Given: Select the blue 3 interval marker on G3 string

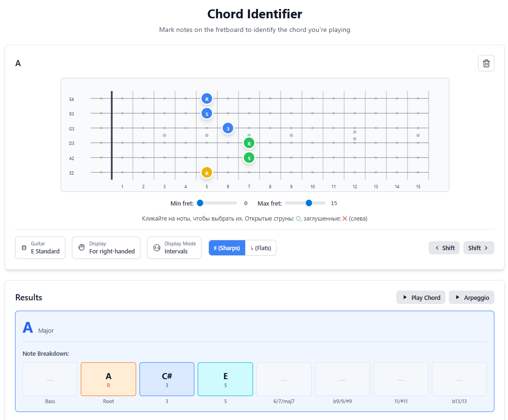Looking at the screenshot, I should (x=228, y=128).
